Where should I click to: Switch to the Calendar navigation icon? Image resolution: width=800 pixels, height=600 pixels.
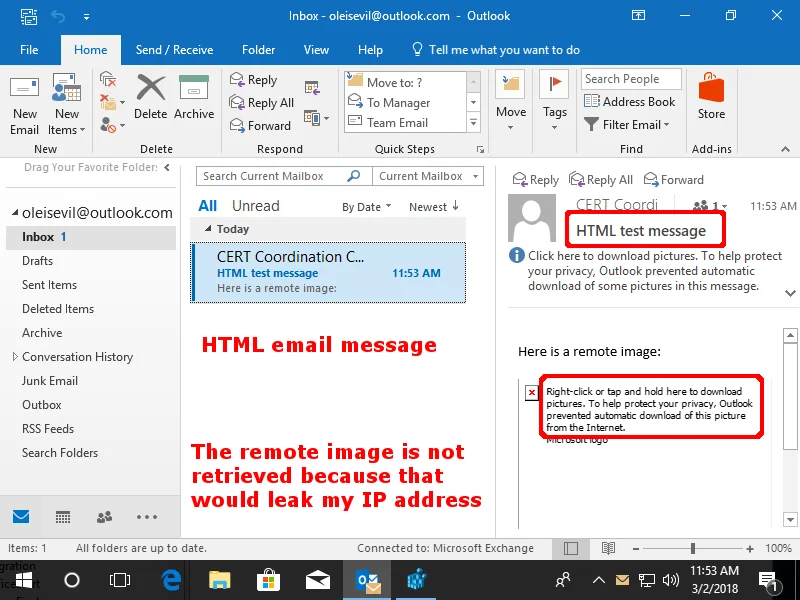(x=62, y=517)
